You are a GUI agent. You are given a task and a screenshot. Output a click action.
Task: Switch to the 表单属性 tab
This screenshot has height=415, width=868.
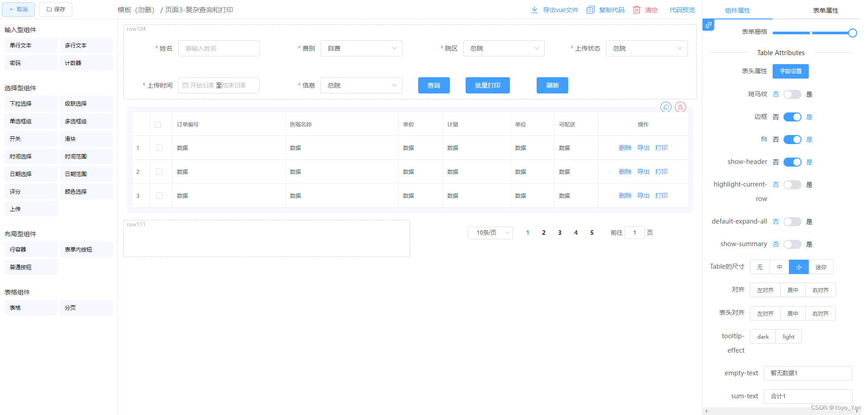(825, 10)
